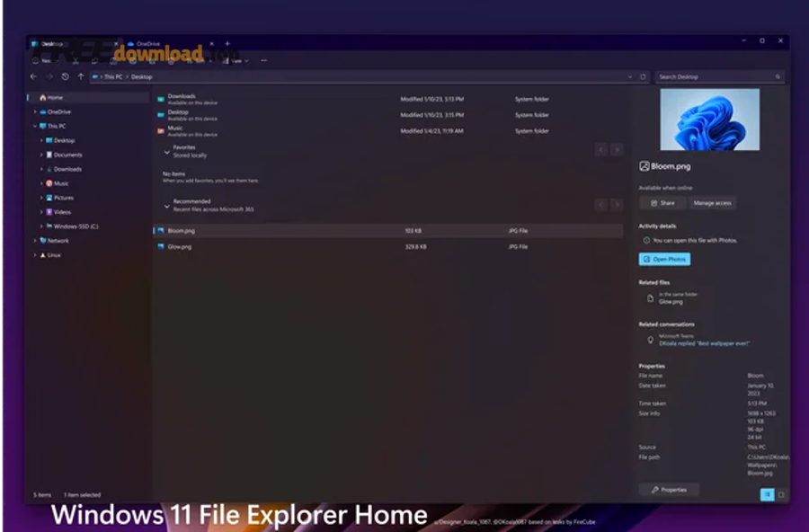This screenshot has width=809, height=532.
Task: Expand the Documents tree node
Action: click(41, 155)
